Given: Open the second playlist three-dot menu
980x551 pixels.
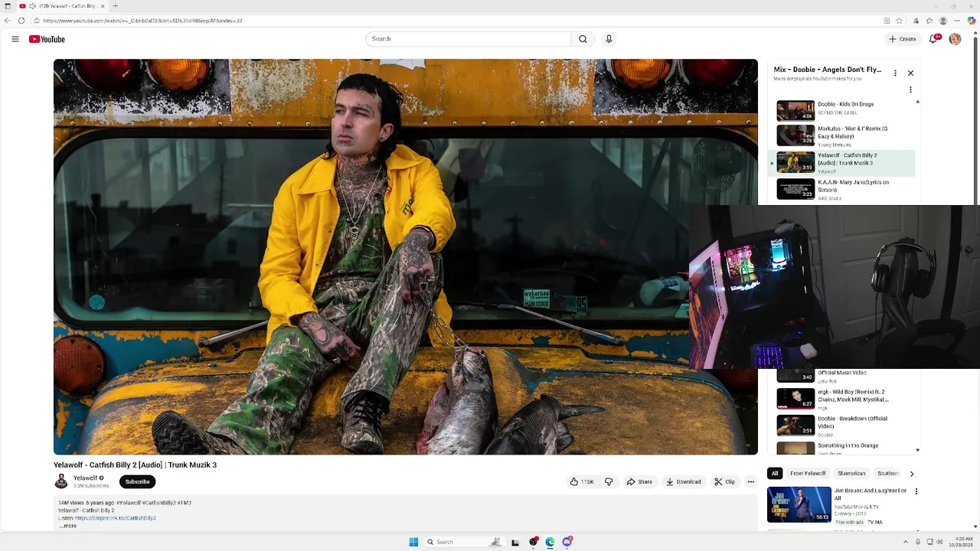Looking at the screenshot, I should coord(910,90).
